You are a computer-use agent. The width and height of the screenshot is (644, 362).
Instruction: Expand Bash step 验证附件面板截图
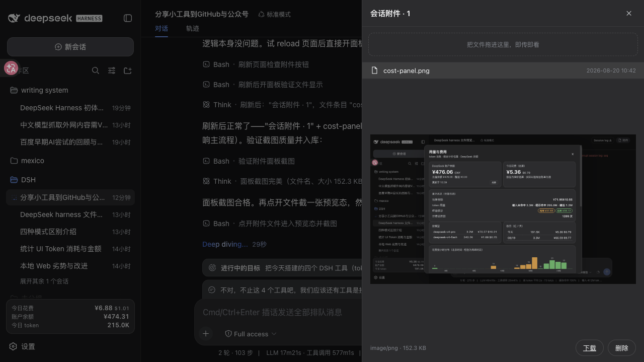point(249,161)
